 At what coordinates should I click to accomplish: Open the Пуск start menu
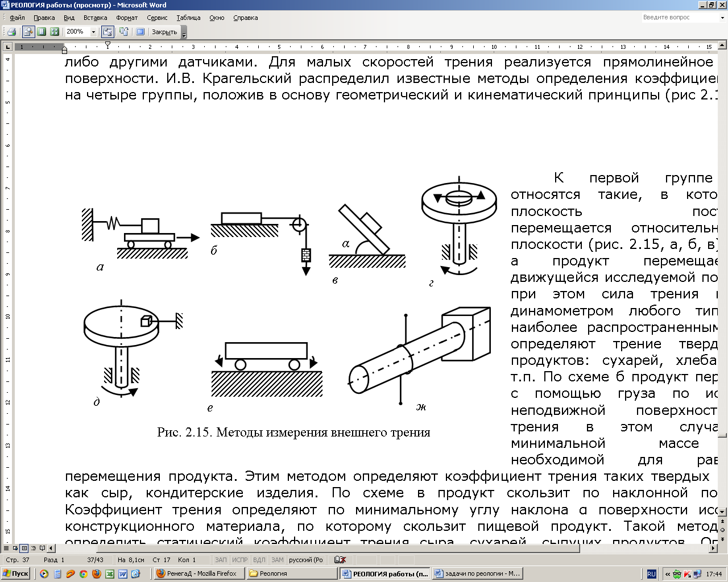pyautogui.click(x=16, y=573)
